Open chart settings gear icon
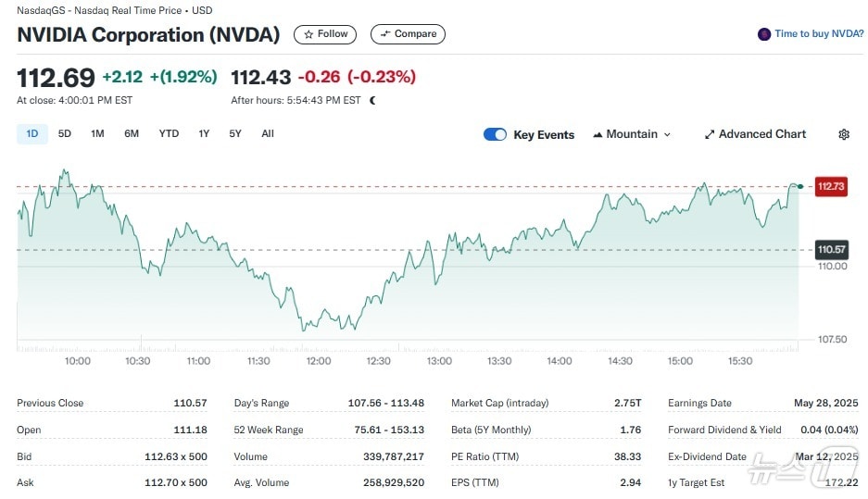The height and width of the screenshot is (499, 868). tap(843, 134)
